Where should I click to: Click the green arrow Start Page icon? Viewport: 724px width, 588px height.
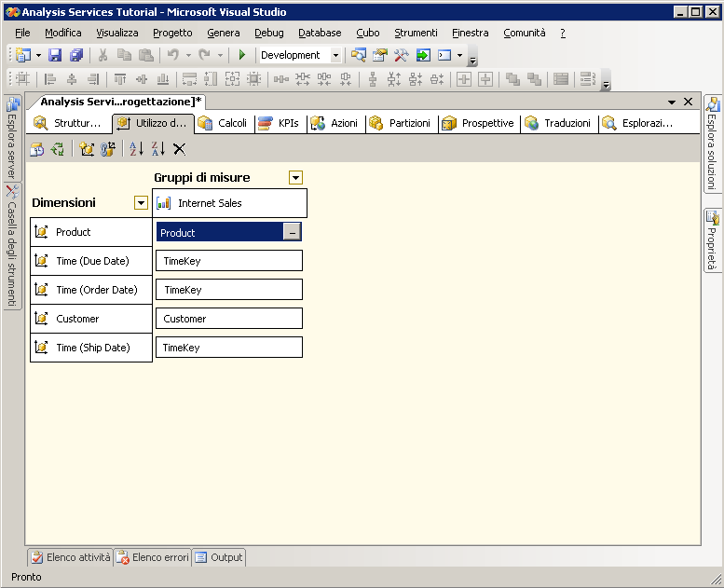coord(423,55)
